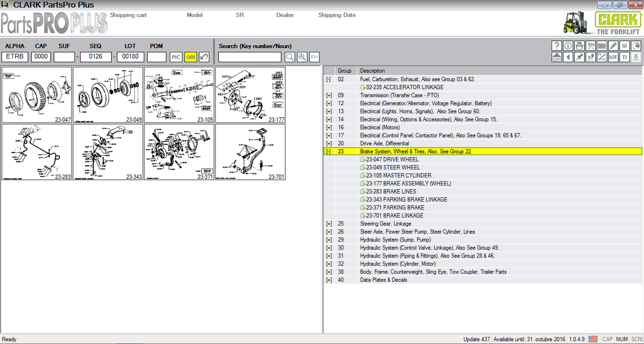The width and height of the screenshot is (644, 344).
Task: Go to home via house icon
Action: pyautogui.click(x=556, y=57)
